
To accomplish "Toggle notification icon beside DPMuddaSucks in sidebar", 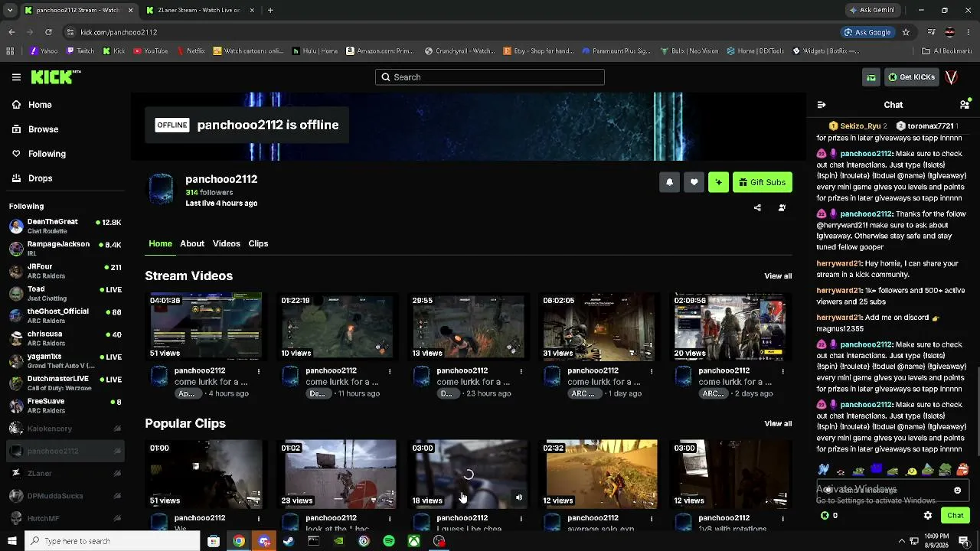I will point(117,496).
